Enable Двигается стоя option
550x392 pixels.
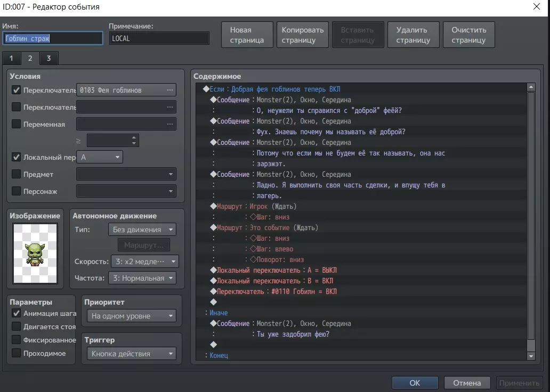(x=16, y=326)
